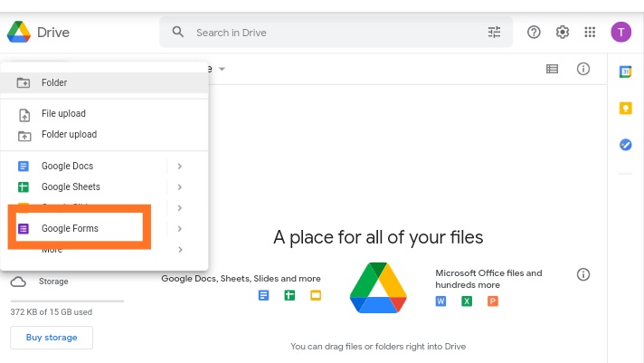This screenshot has height=363, width=644.
Task: Show details info icon in toolbar
Action: pos(583,69)
